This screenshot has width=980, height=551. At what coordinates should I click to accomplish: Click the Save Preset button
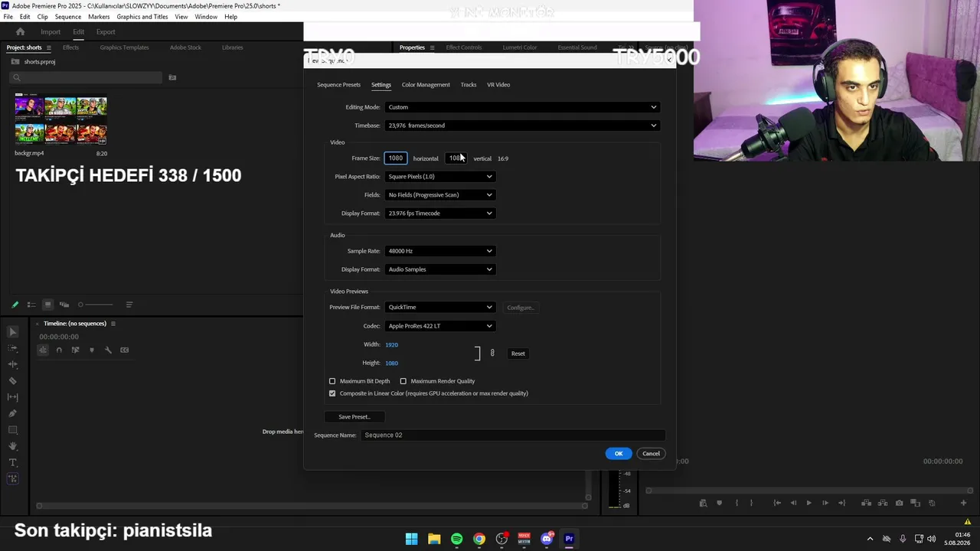(354, 417)
